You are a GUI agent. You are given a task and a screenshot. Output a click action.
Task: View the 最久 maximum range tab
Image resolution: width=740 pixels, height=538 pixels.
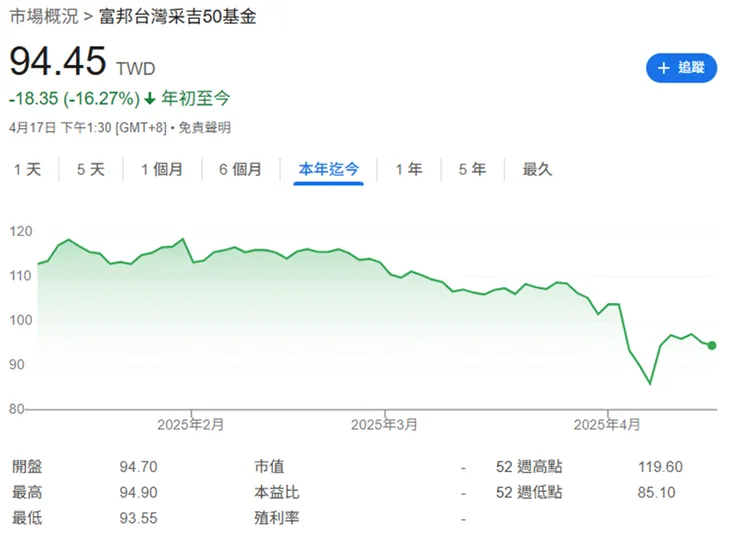click(537, 169)
